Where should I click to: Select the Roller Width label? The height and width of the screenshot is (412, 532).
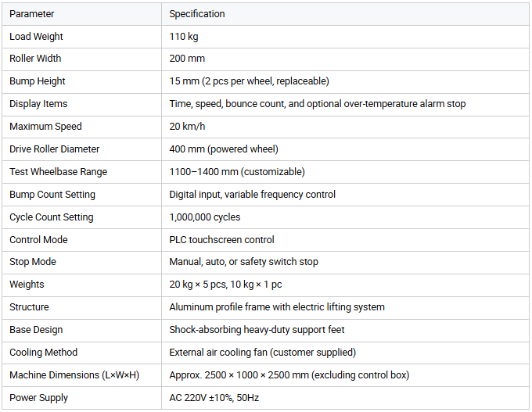[x=35, y=59]
